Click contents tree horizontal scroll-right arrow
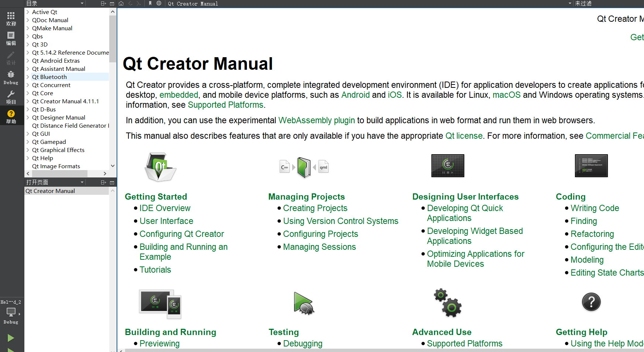This screenshot has width=644, height=352. pos(105,173)
